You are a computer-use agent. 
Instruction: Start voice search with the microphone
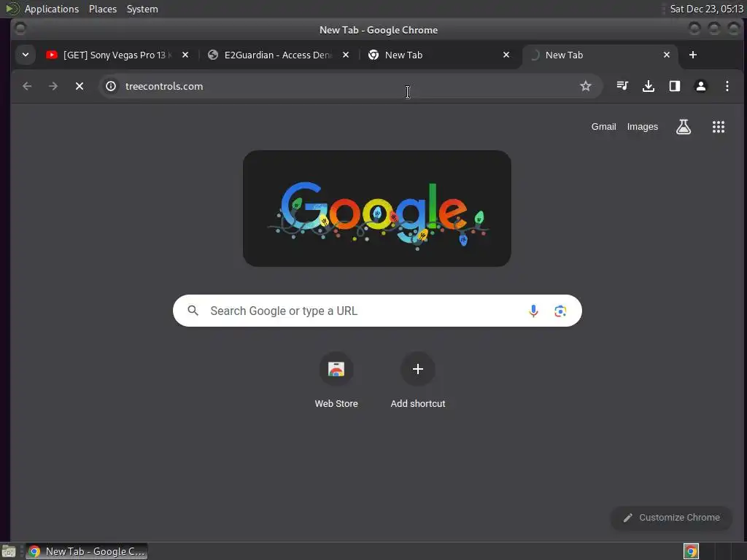[x=533, y=311]
